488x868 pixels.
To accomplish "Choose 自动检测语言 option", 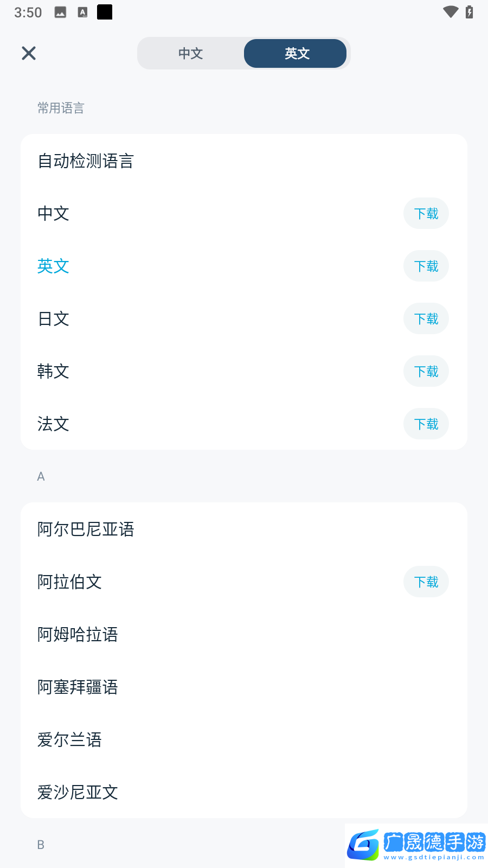I will (86, 161).
